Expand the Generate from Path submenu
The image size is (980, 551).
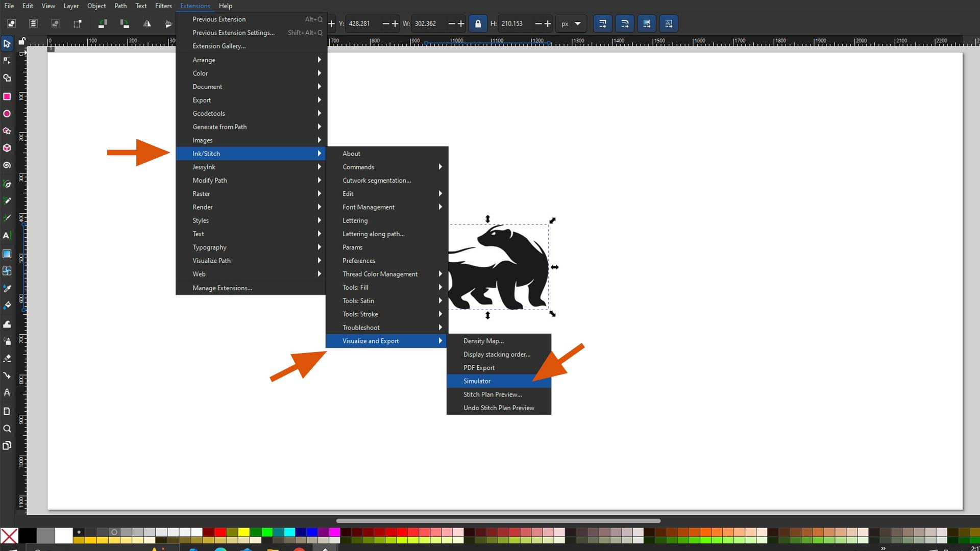click(251, 127)
